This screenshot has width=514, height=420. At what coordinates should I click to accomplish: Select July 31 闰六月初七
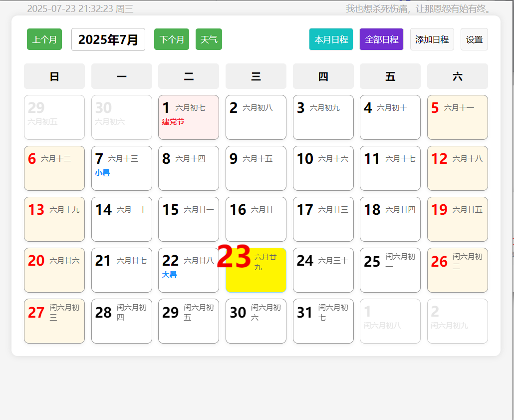coord(323,321)
